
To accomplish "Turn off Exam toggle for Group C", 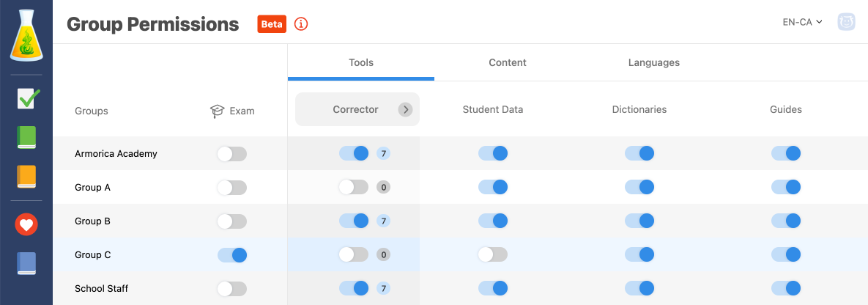I will [x=232, y=255].
